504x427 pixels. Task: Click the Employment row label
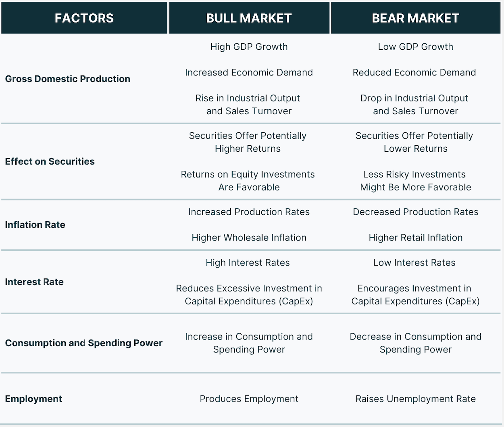point(33,399)
